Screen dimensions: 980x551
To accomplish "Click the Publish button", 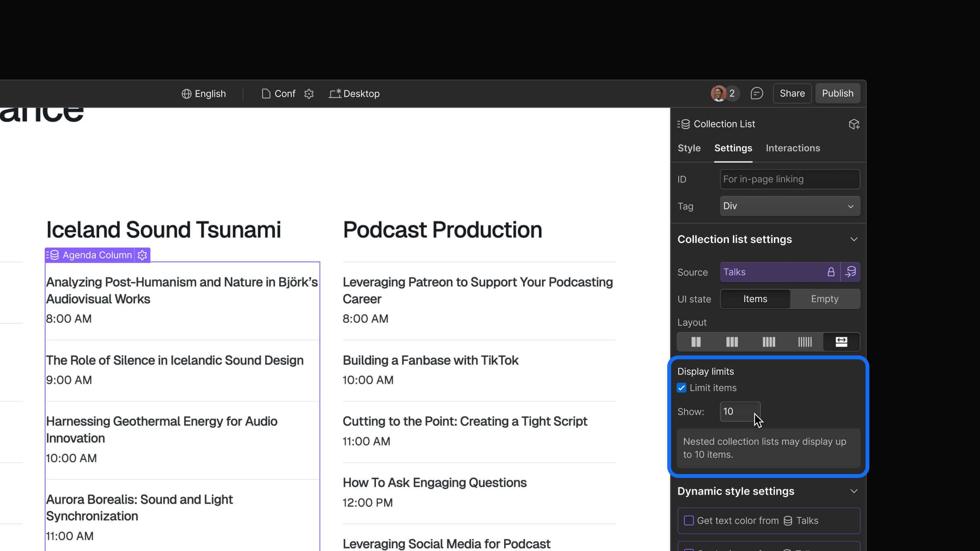I will click(838, 93).
